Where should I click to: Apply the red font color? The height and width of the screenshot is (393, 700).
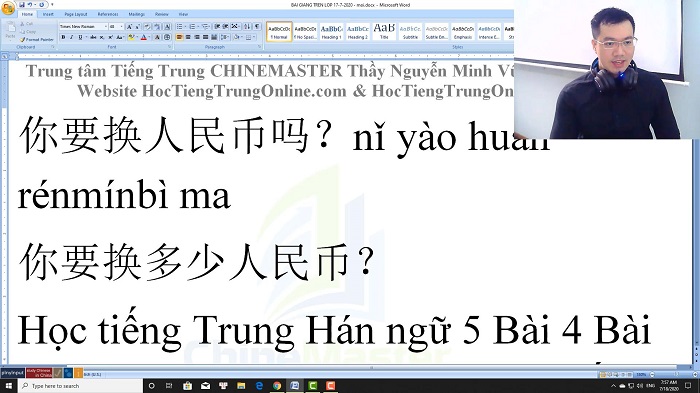point(143,38)
